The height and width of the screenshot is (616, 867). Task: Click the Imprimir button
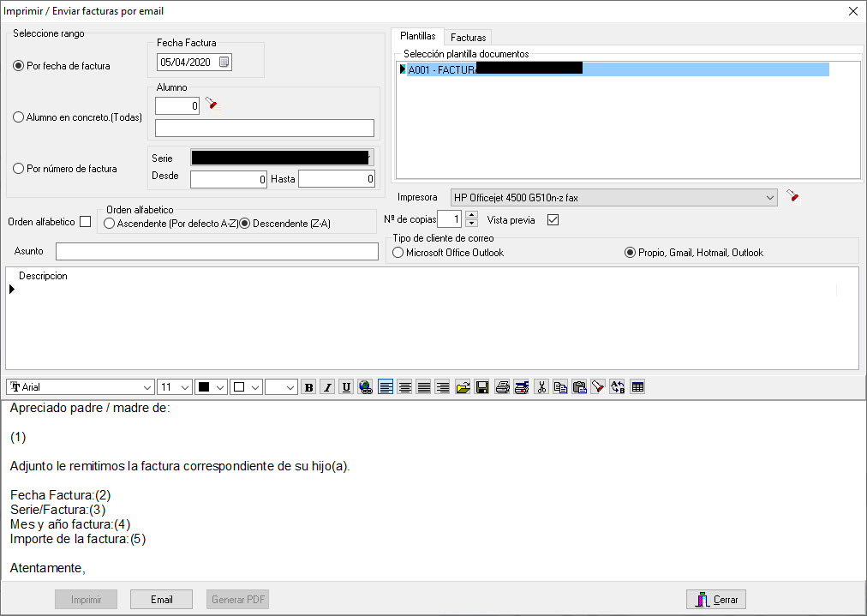click(x=87, y=600)
